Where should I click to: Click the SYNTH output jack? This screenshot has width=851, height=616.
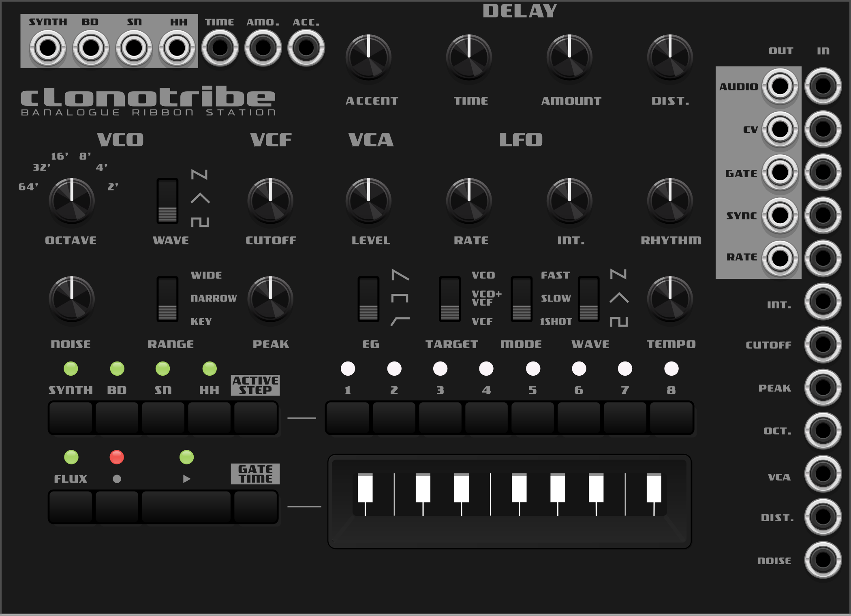[48, 48]
